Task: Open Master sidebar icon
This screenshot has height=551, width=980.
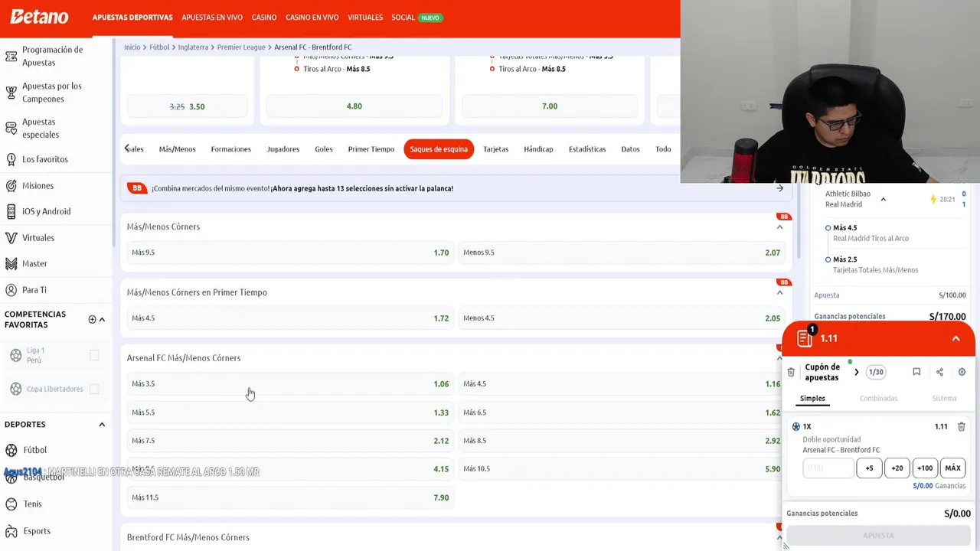Action: coord(11,264)
